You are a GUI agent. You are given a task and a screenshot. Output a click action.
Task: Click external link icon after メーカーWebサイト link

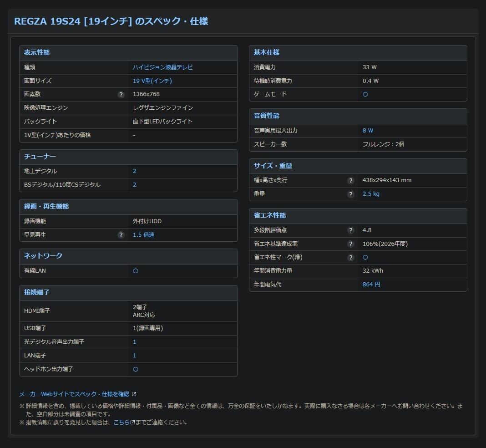134,394
